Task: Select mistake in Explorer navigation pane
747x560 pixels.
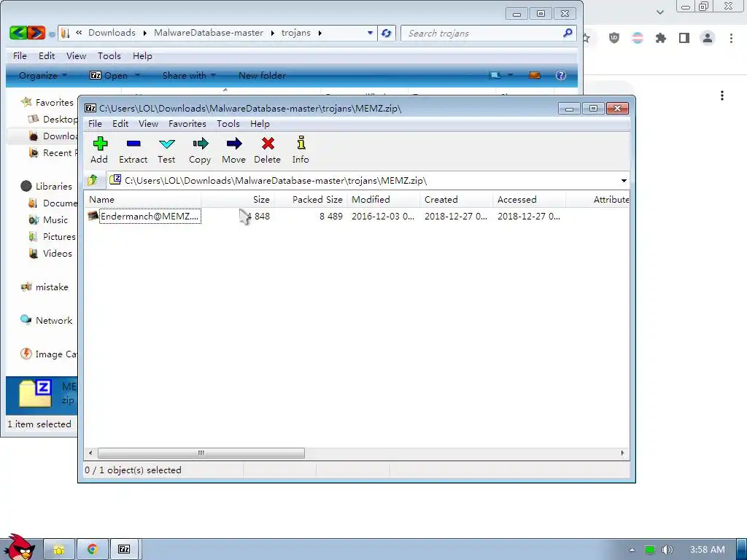Action: [x=44, y=287]
